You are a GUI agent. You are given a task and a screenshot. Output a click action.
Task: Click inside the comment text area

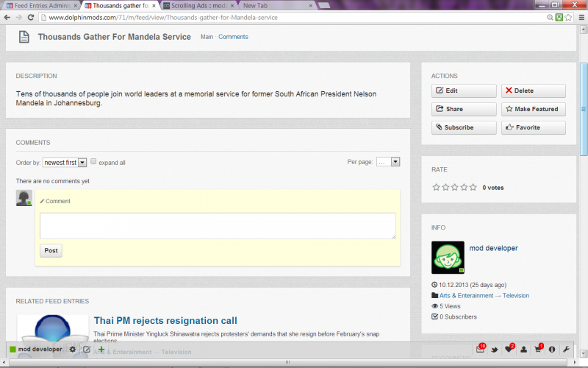tap(218, 226)
